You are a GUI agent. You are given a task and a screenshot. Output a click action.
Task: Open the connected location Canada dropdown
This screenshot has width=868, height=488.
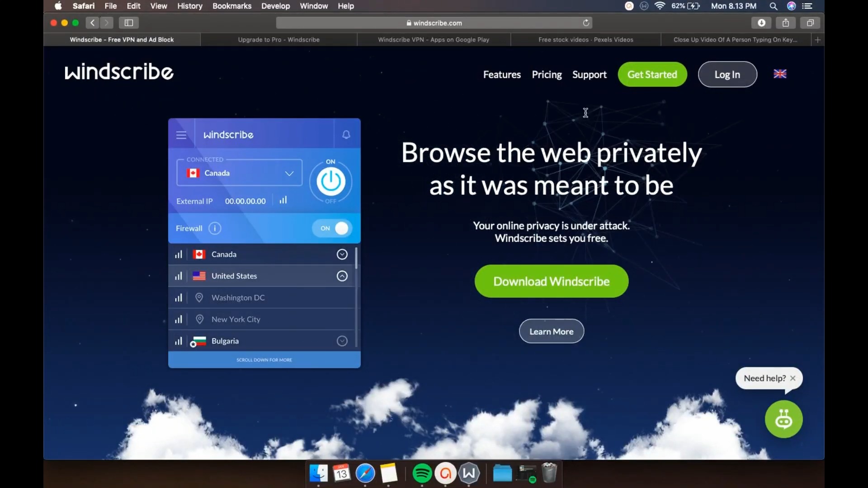pyautogui.click(x=239, y=174)
